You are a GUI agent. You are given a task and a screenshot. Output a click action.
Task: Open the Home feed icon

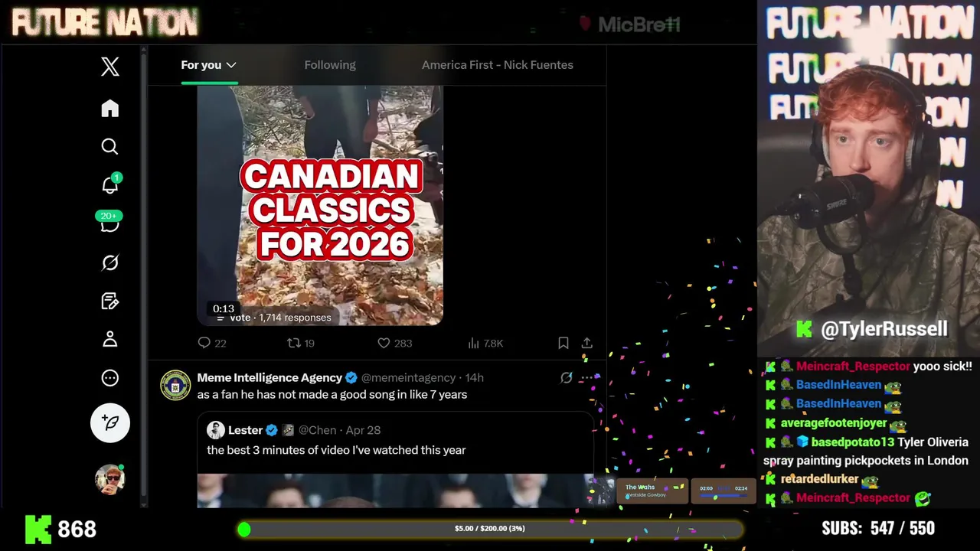[110, 108]
